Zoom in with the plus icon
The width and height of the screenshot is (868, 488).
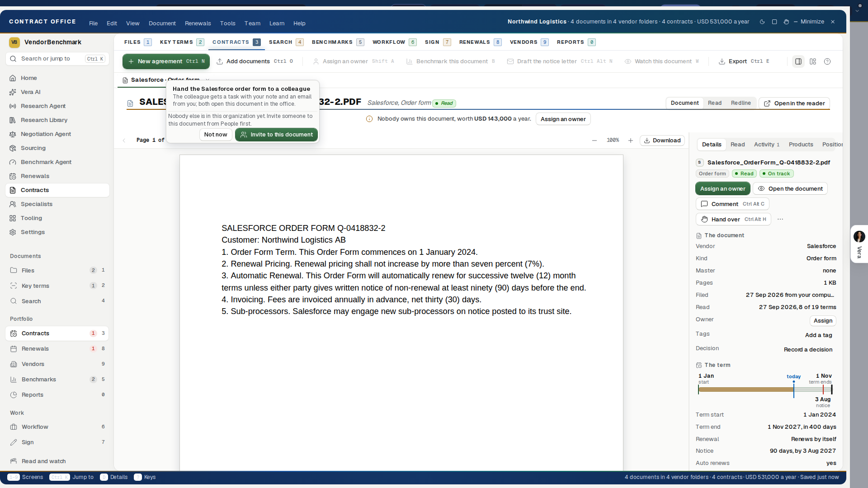point(631,141)
